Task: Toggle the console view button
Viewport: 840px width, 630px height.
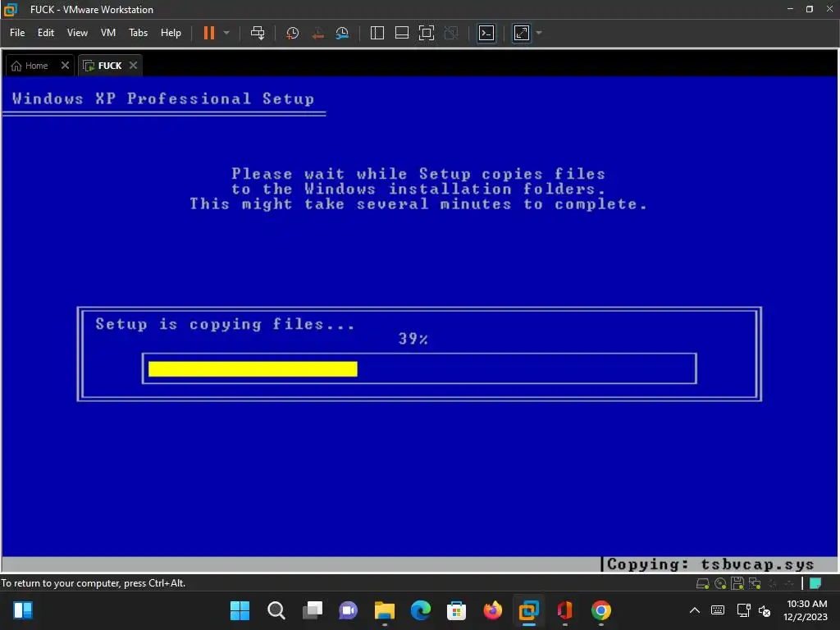Action: click(486, 33)
